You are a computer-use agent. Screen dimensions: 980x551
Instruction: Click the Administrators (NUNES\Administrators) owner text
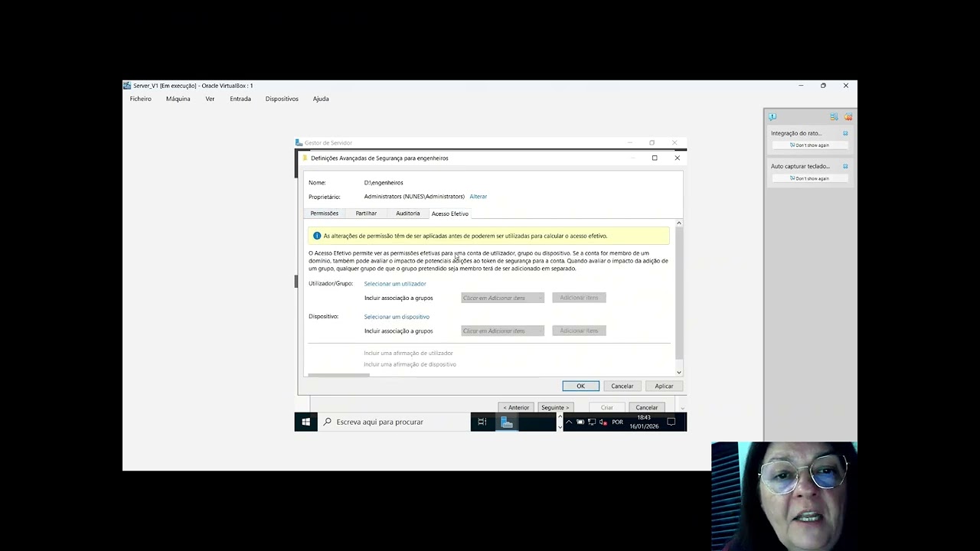(414, 197)
